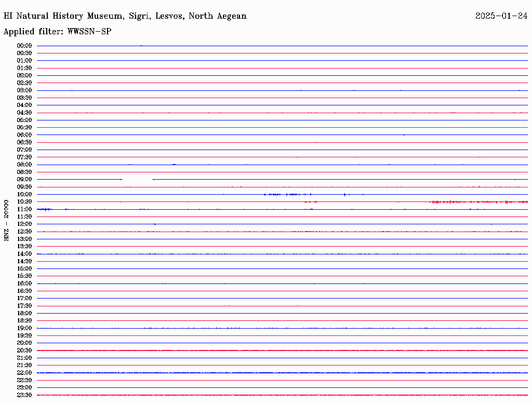Click the 20:00 time label
Viewport: 532px width, 405px height.
(x=24, y=343)
